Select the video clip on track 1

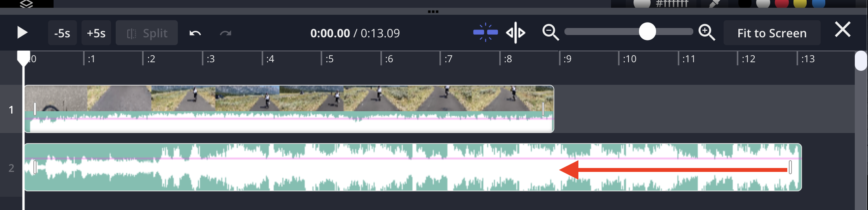point(289,98)
